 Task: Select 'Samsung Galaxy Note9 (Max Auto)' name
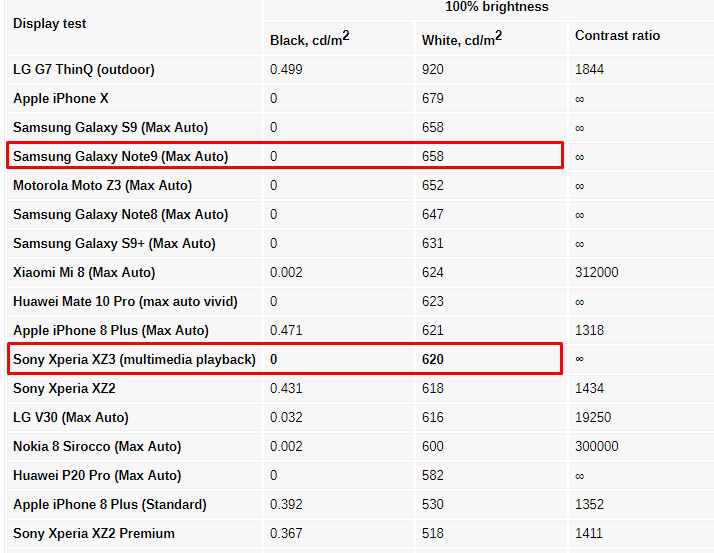click(x=121, y=157)
